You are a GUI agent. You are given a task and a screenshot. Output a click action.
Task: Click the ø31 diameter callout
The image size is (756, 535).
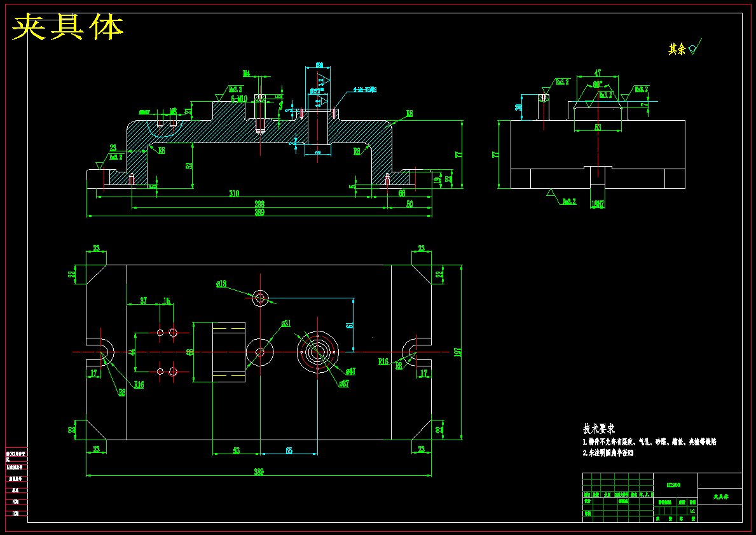(285, 324)
